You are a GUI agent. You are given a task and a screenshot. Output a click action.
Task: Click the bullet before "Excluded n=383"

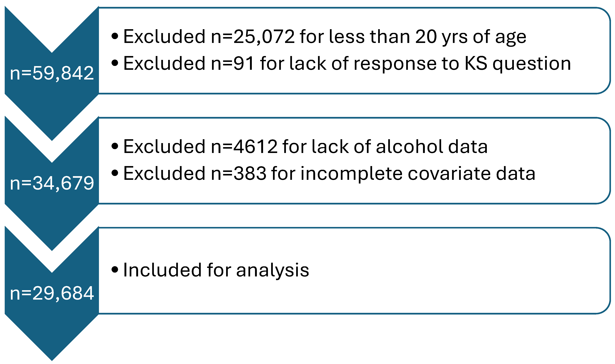point(115,173)
